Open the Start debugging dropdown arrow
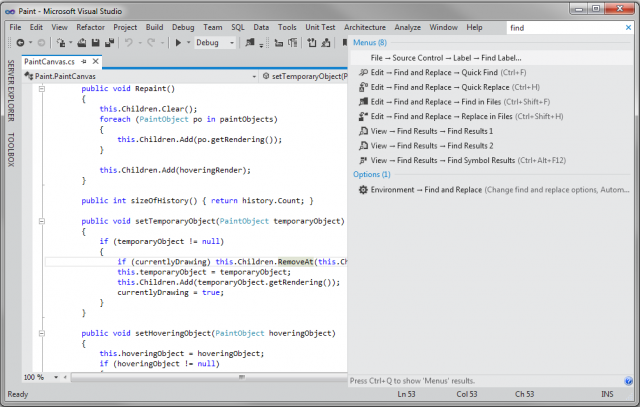Screen dimensions: 640x407 coord(188,42)
